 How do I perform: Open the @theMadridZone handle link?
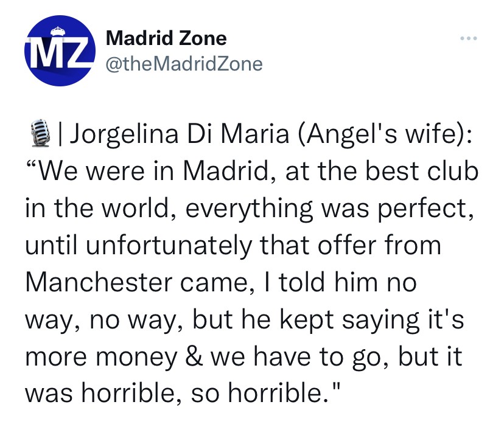pos(184,63)
